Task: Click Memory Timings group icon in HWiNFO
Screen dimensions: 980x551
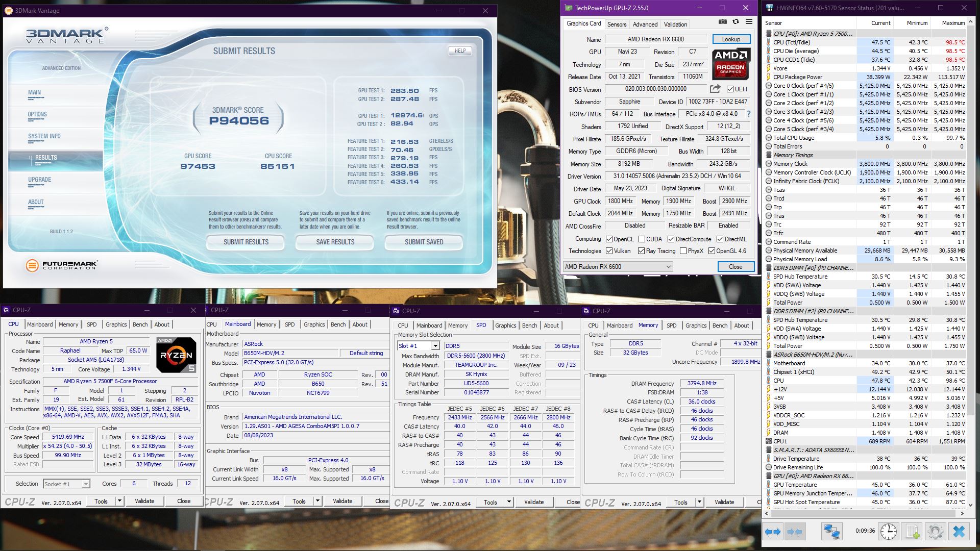Action: (769, 155)
